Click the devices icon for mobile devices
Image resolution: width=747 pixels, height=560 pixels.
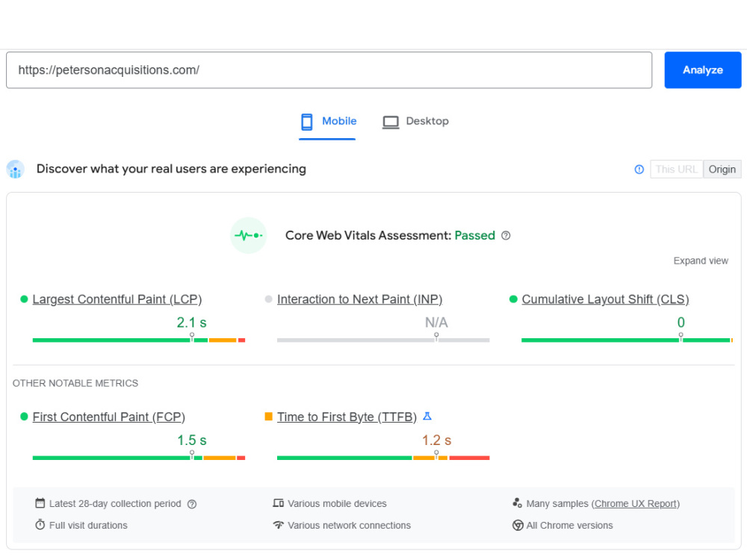pos(278,503)
